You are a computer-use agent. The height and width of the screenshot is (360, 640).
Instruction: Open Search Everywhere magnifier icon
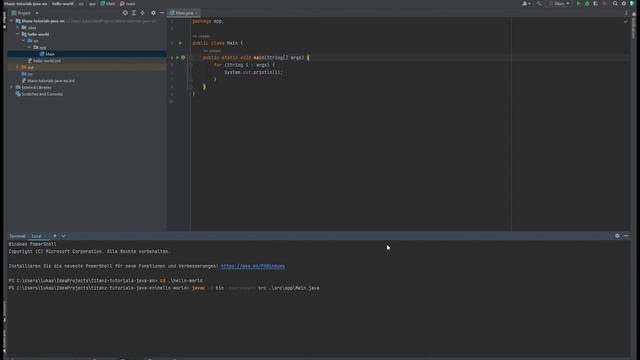click(615, 4)
